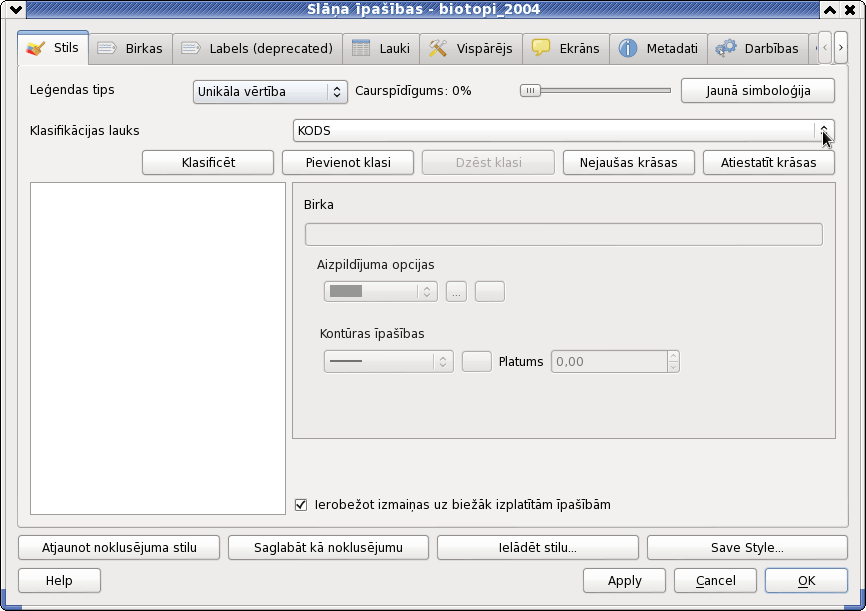Click the Birka text field
This screenshot has width=866, height=611.
pyautogui.click(x=563, y=235)
